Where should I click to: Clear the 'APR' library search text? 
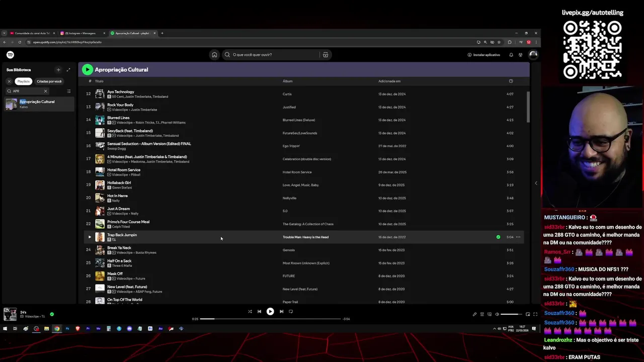click(x=45, y=91)
